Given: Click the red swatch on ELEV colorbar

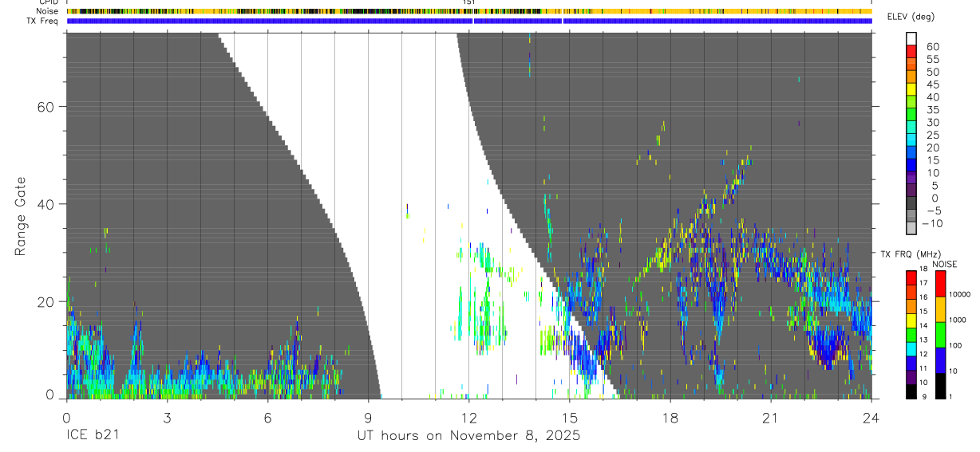Looking at the screenshot, I should click(x=911, y=52).
